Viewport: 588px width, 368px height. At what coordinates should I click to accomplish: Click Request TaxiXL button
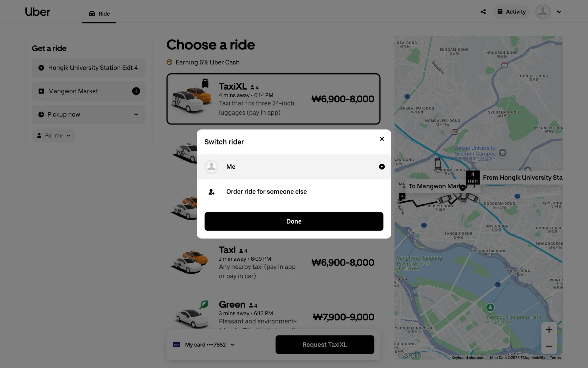(325, 345)
